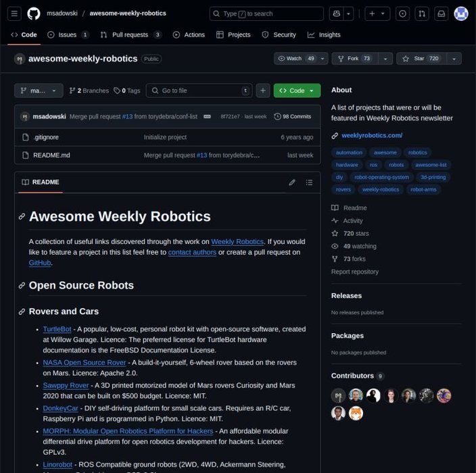This screenshot has width=476, height=473.
Task: Edit README with the pencil icon
Action: click(x=292, y=182)
